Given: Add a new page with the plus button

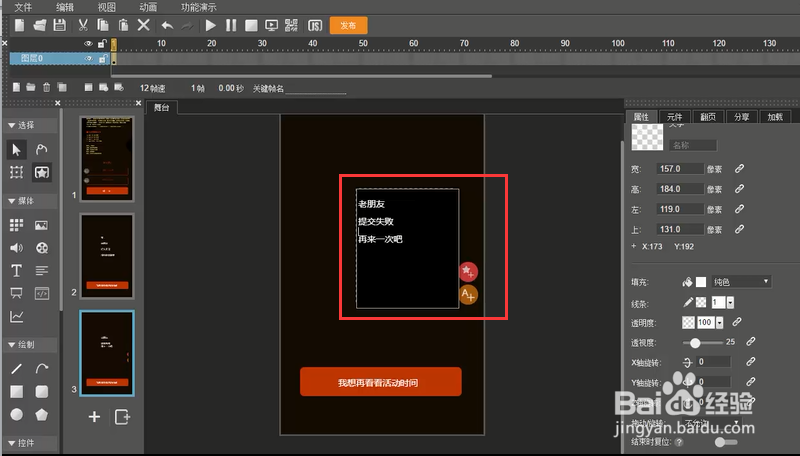Looking at the screenshot, I should click(x=94, y=417).
